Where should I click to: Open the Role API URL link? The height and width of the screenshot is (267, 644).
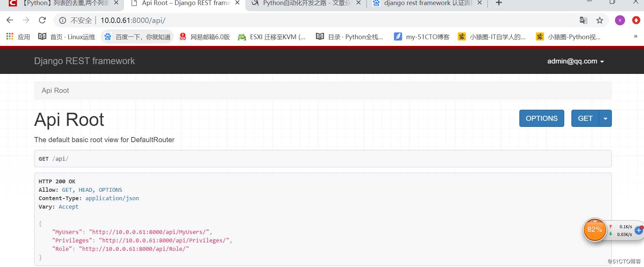[x=134, y=249]
